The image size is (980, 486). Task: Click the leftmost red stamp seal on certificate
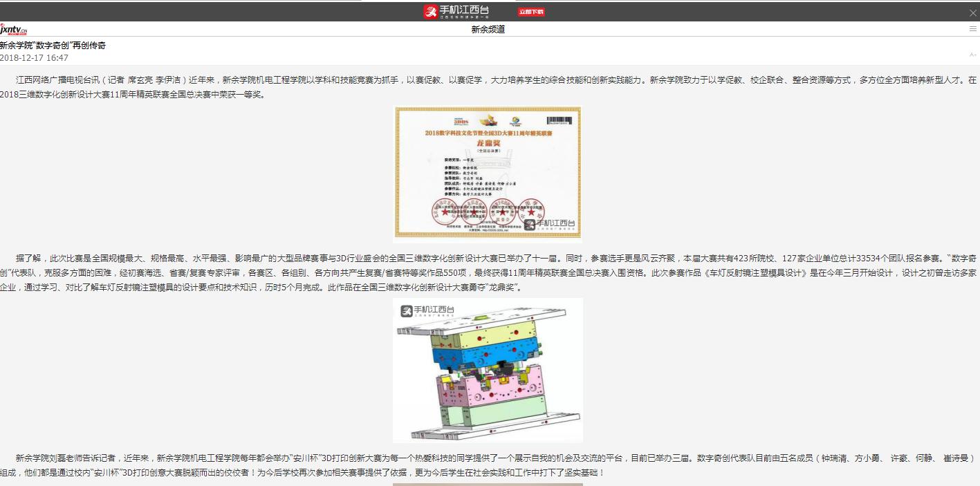pyautogui.click(x=446, y=212)
